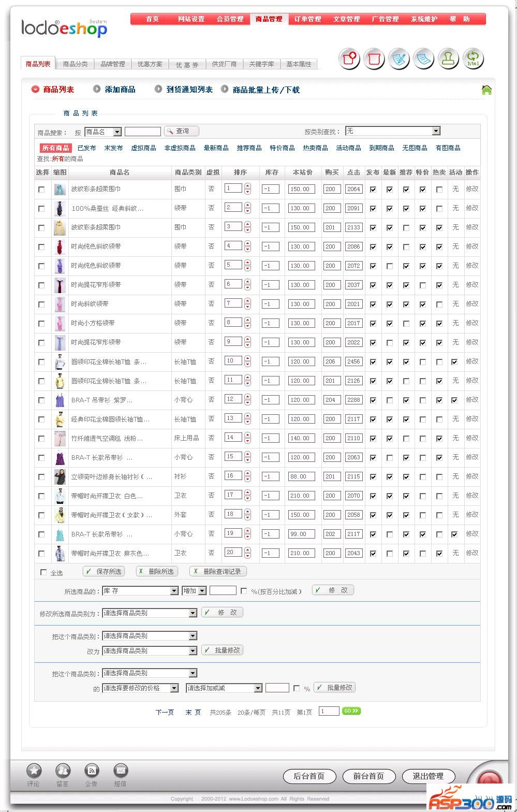Open thumbnail of 时尚小方格领带 product
This screenshot has height=812, width=517.
[60, 323]
